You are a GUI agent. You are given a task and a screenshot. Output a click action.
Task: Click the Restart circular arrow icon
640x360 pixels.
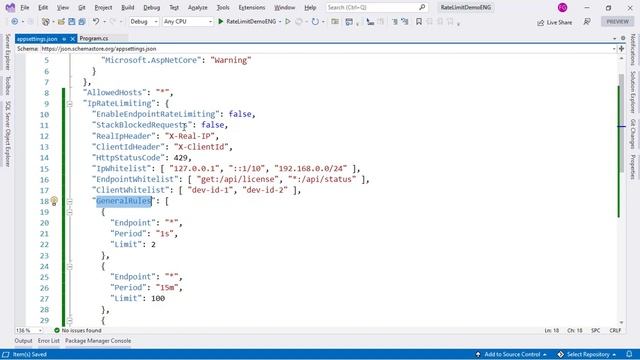click(315, 22)
